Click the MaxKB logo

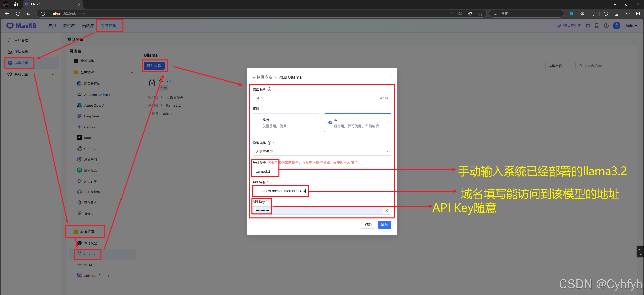[21, 26]
